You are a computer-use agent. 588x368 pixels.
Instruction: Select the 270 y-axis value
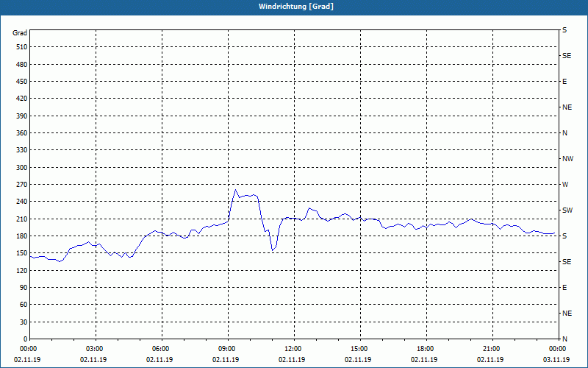[22, 185]
